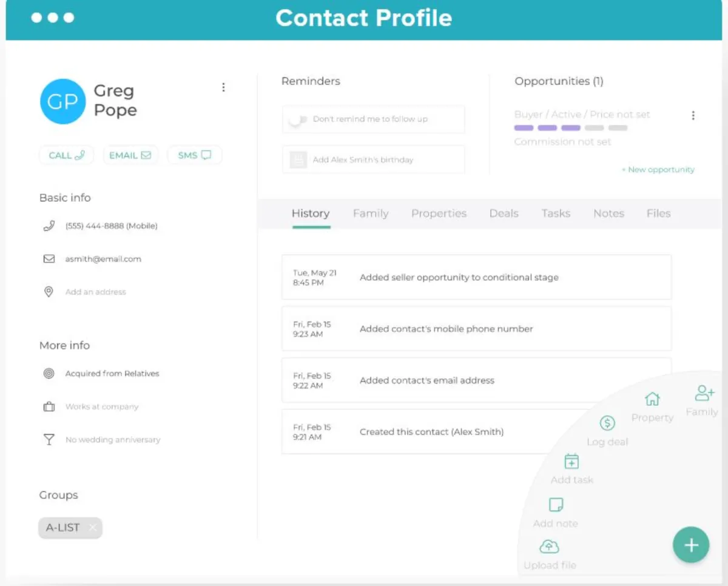Switch to the Family tab
This screenshot has height=586, width=728.
pos(371,214)
